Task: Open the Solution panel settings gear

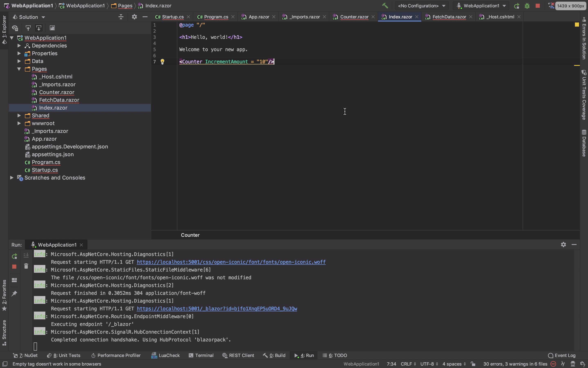Action: (134, 17)
